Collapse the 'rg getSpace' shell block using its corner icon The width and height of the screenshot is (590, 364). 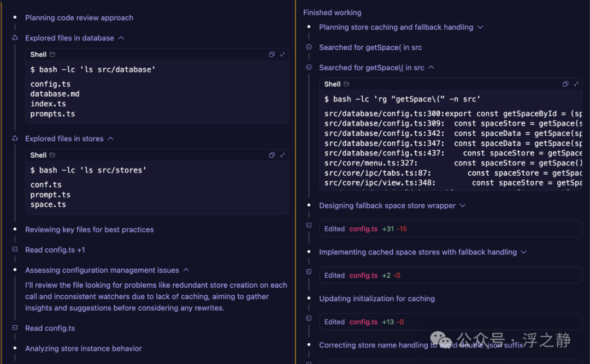point(576,84)
